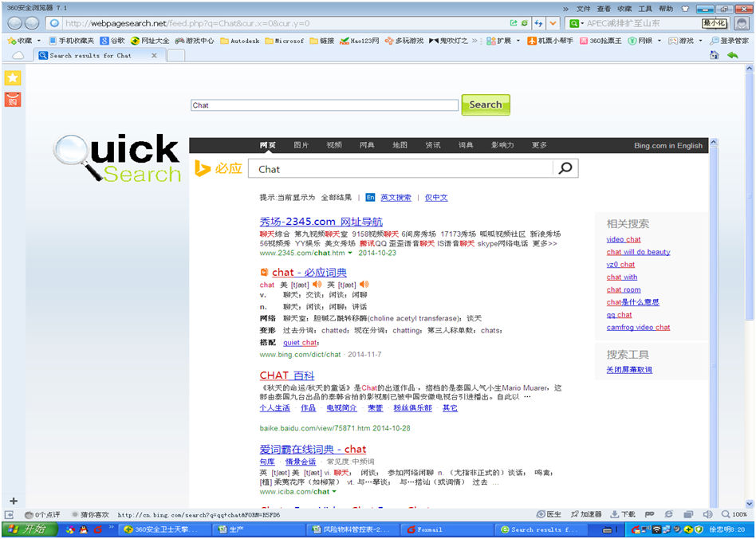Expand 扩展 extensions dropdown
Viewport: 756px width, 539px height.
518,41
